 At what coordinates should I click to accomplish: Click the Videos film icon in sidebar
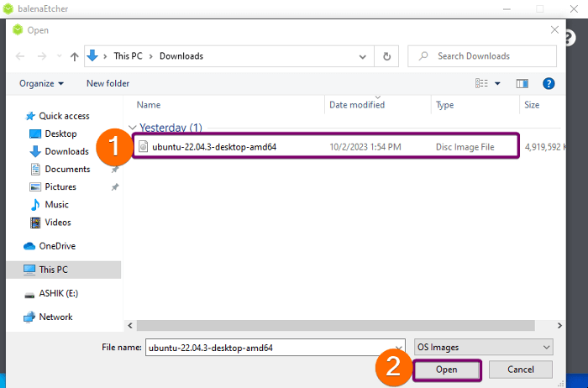[35, 223]
